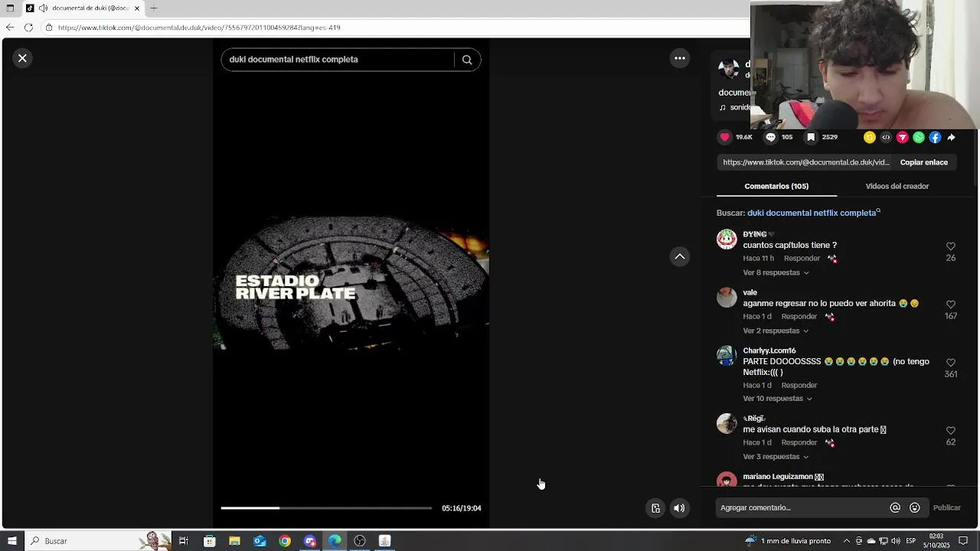
Task: Expand hidden system tray icons chevron
Action: point(847,541)
